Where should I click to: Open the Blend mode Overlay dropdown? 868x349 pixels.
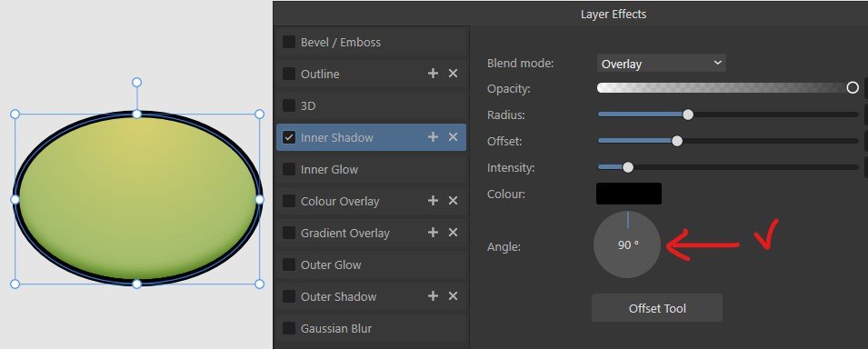click(661, 63)
